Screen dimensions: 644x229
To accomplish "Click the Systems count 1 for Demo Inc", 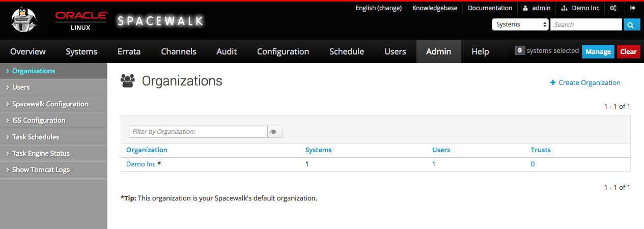I will coord(307,164).
